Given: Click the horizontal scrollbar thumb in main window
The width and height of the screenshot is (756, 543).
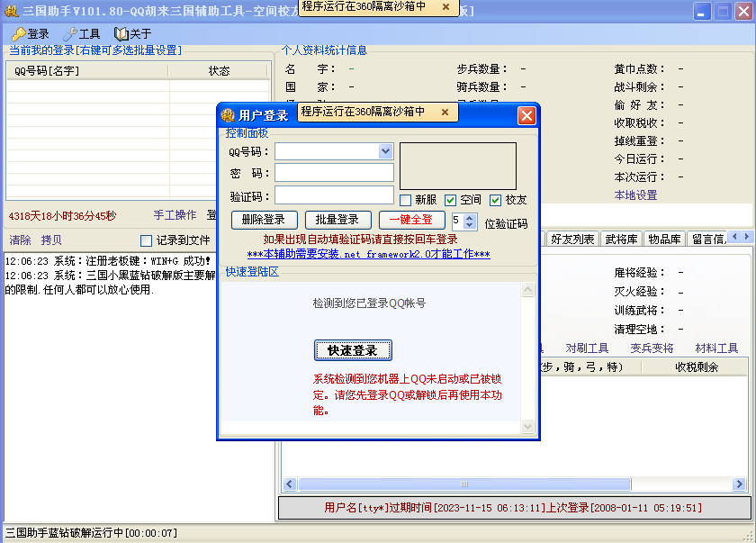Looking at the screenshot, I should pos(464,484).
